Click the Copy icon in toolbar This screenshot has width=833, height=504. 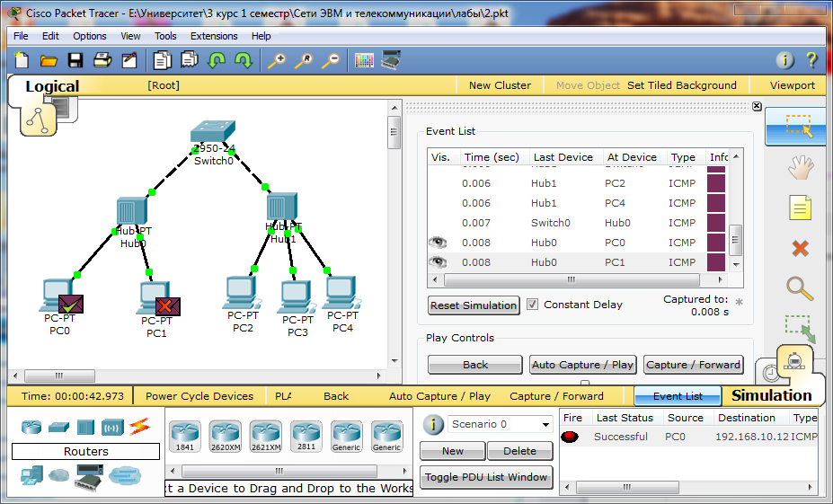[162, 60]
